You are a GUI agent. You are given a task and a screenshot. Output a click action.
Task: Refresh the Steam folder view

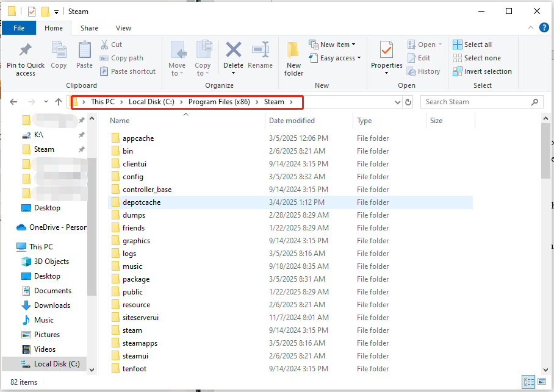[x=408, y=102]
